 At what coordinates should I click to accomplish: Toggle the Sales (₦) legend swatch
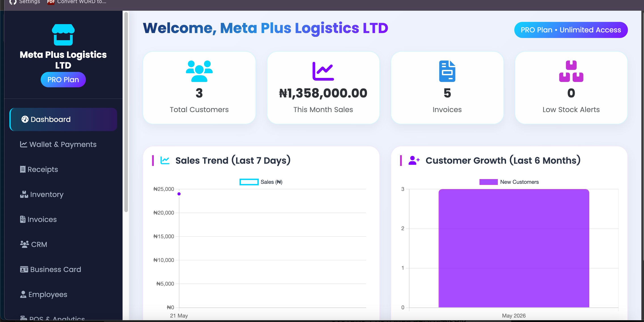pos(249,182)
